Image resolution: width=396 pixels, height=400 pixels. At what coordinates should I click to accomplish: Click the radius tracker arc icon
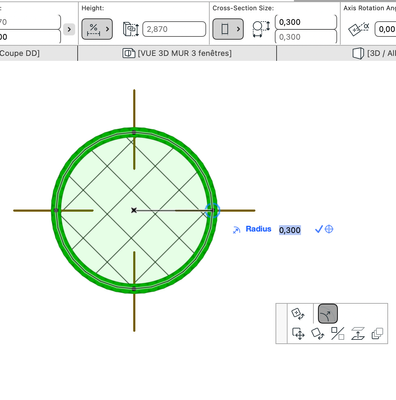(237, 230)
